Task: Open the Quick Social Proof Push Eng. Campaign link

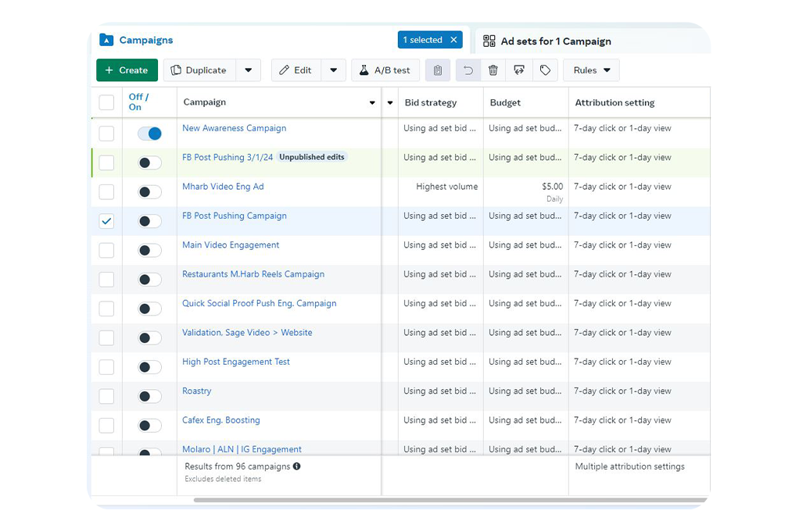Action: pyautogui.click(x=260, y=303)
